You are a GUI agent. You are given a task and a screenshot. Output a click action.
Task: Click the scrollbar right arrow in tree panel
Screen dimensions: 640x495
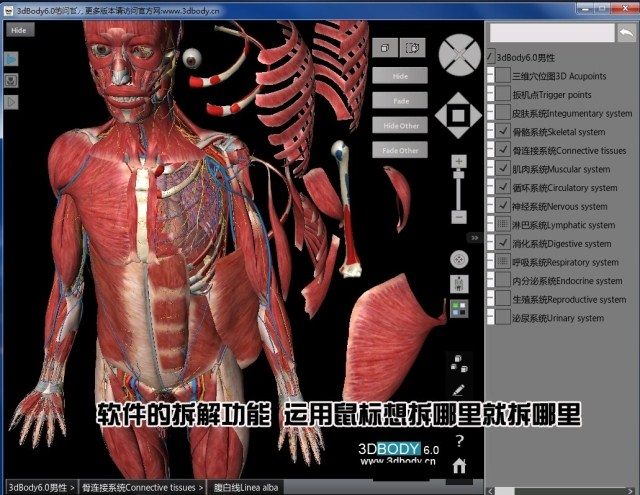(x=632, y=491)
